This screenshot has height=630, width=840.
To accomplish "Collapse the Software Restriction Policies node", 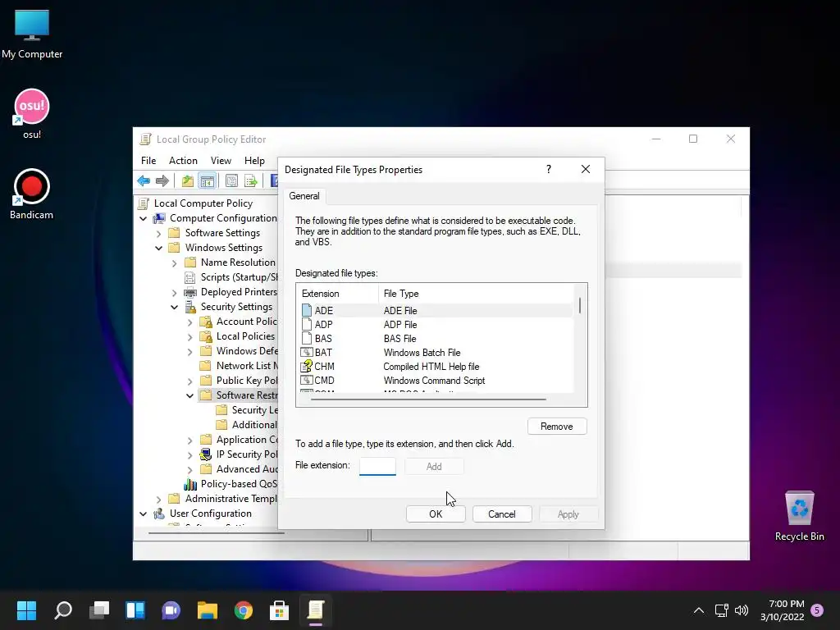I will 189,396.
